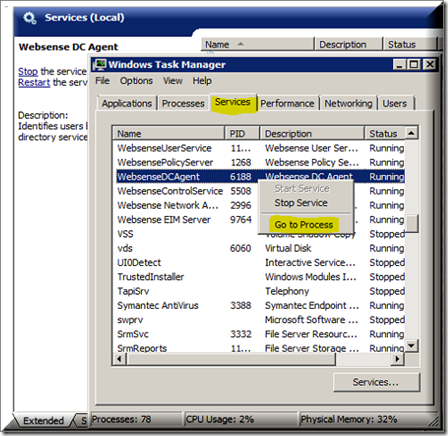This screenshot has width=448, height=436.
Task: Open the Options menu
Action: pos(136,81)
